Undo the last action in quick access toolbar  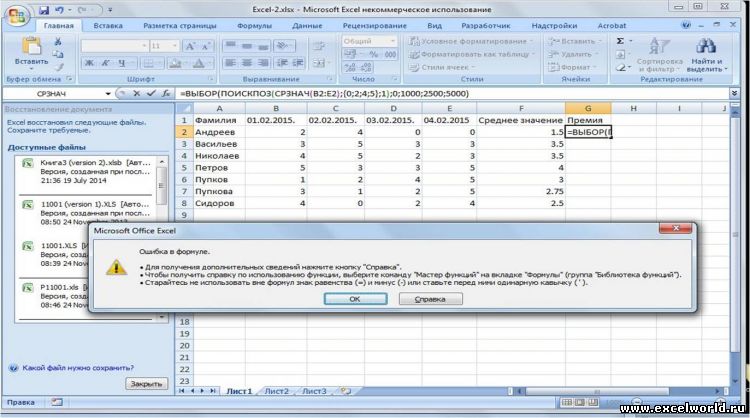[x=59, y=10]
